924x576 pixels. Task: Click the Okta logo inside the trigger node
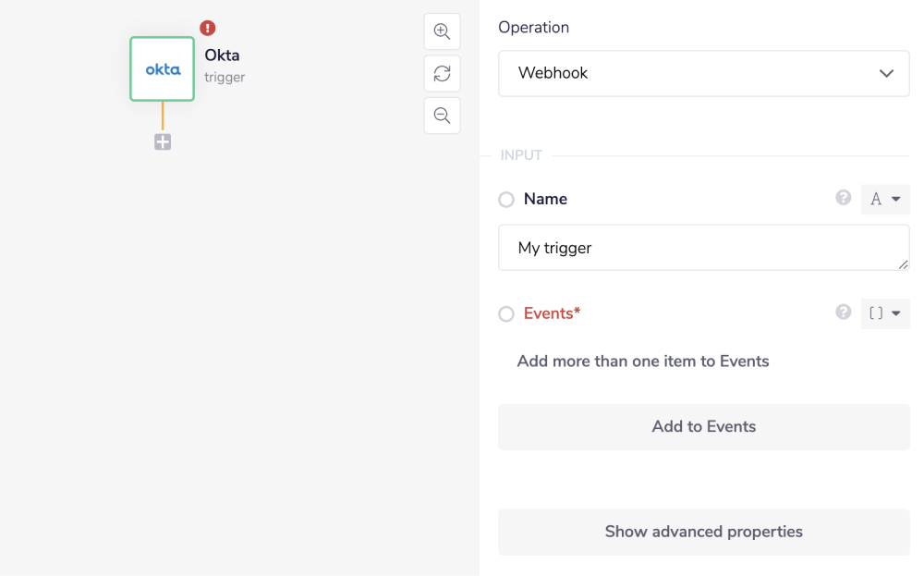coord(162,68)
